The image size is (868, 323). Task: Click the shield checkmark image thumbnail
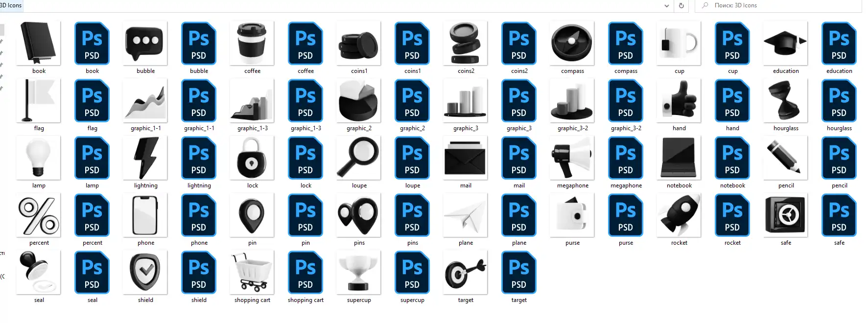[145, 272]
